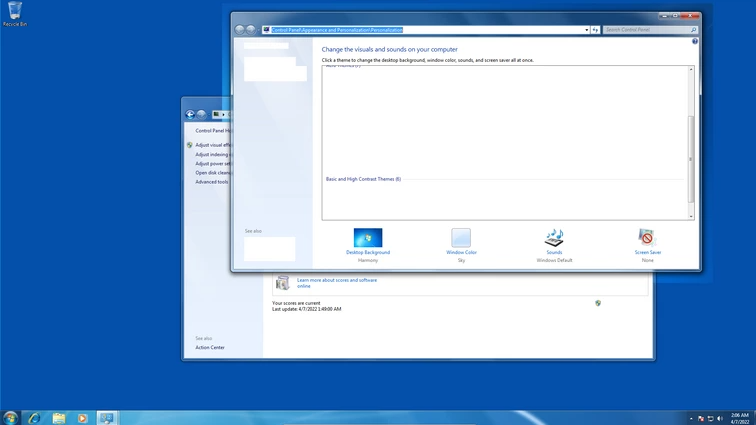756x425 pixels.
Task: Open the Recycle Bin desktop icon
Action: (x=14, y=14)
